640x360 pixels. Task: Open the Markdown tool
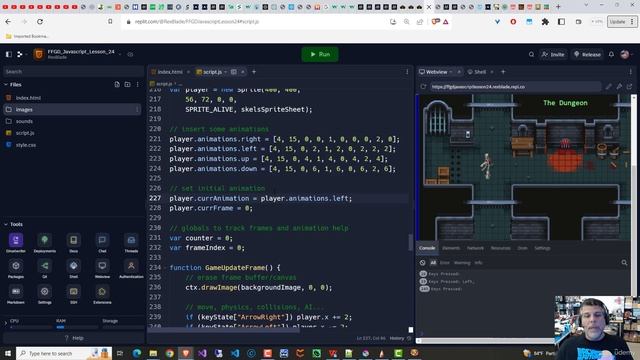click(x=16, y=294)
